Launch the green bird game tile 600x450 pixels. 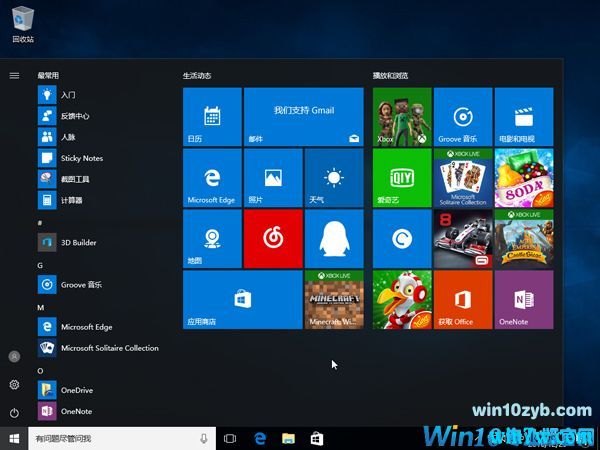pos(402,300)
